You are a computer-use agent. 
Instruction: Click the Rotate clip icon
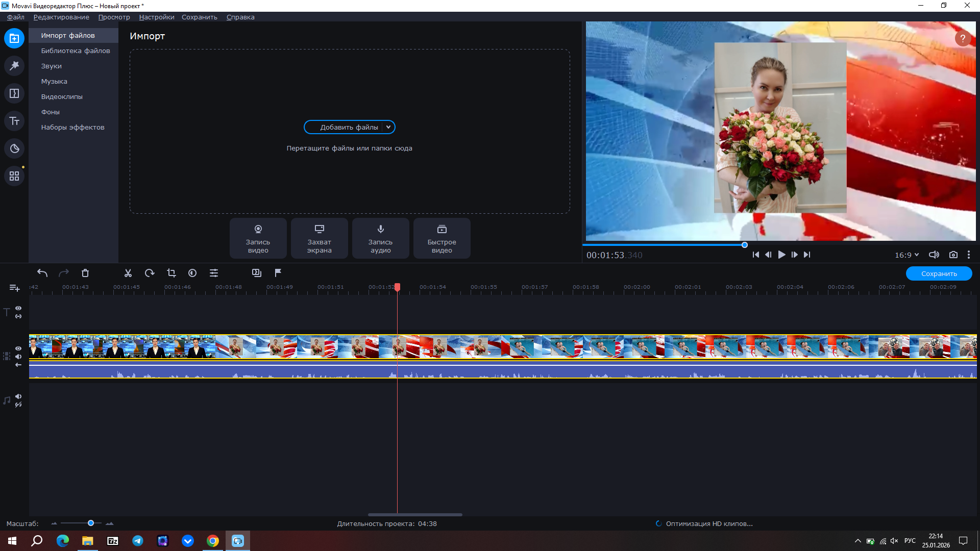pyautogui.click(x=150, y=273)
